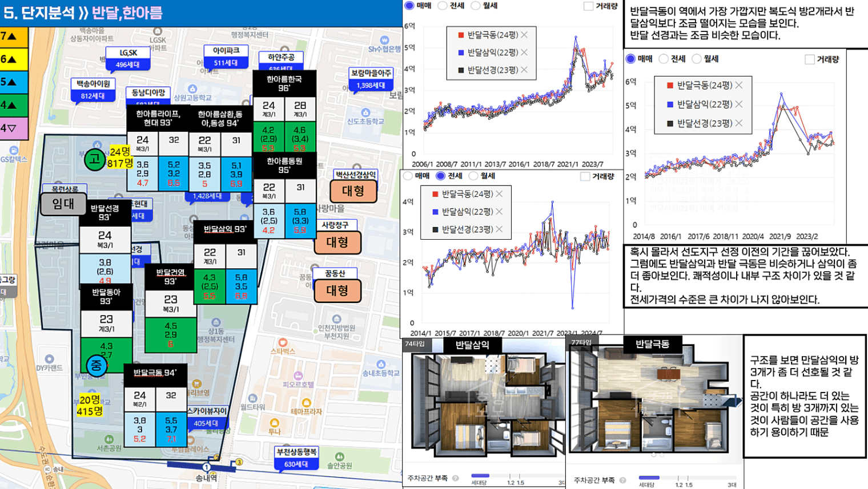The width and height of the screenshot is (868, 489).
Task: Click the 송내초등학교 school map pin
Action: pyautogui.click(x=381, y=364)
